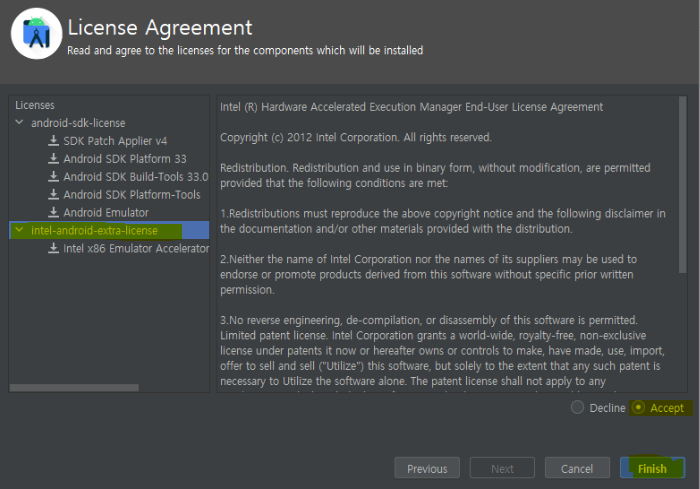Select the intel-android-extra-license entry
700x489 pixels.
coord(94,230)
